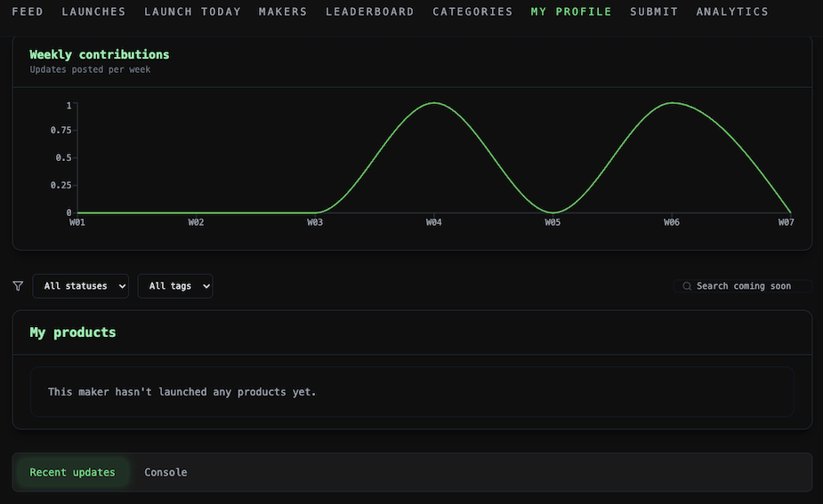823x504 pixels.
Task: Open the SUBMIT page
Action: point(654,12)
